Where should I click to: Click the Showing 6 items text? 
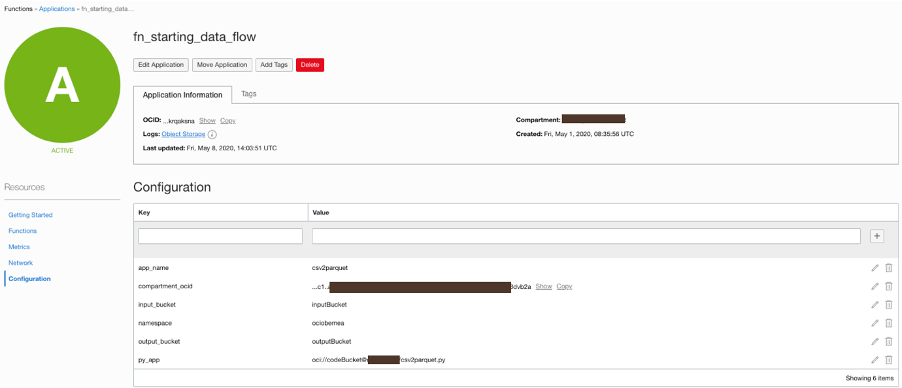869,378
